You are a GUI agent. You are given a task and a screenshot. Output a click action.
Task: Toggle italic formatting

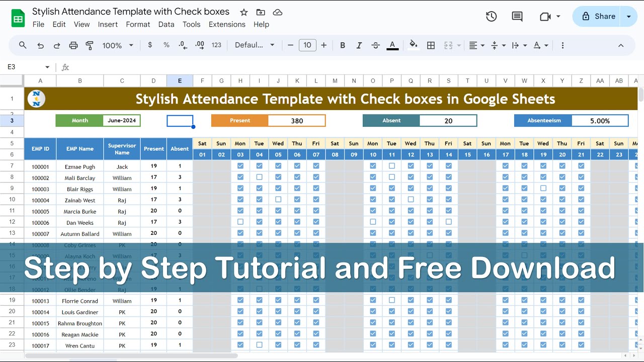coord(359,45)
